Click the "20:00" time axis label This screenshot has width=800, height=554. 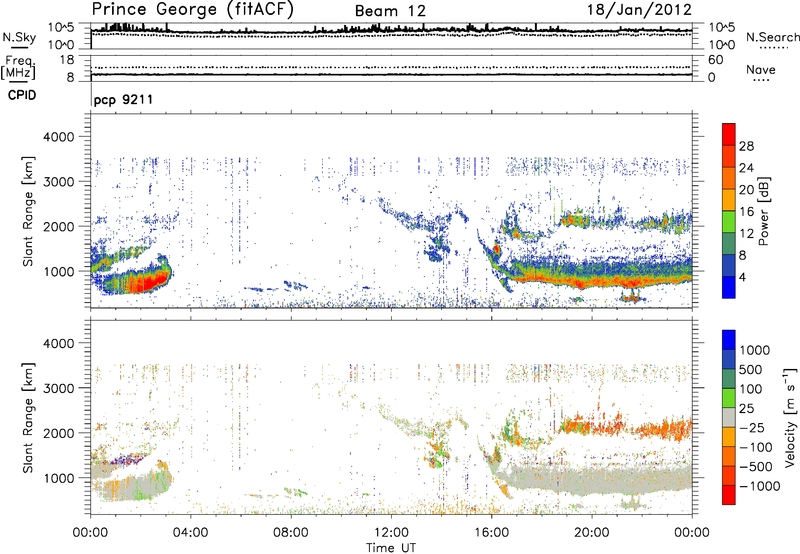tap(592, 533)
